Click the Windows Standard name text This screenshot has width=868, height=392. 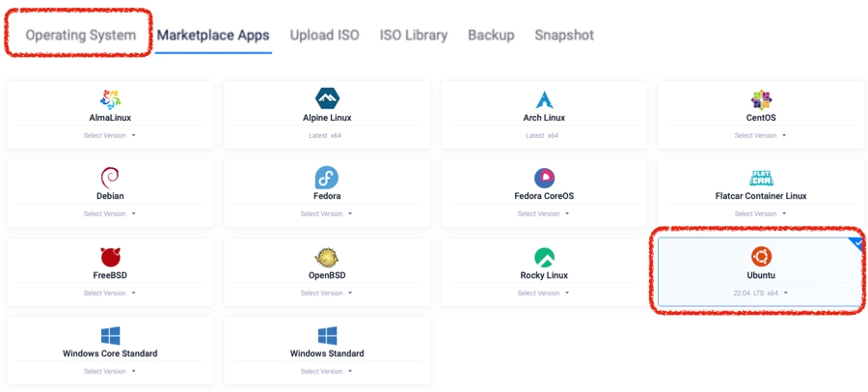[x=327, y=353]
